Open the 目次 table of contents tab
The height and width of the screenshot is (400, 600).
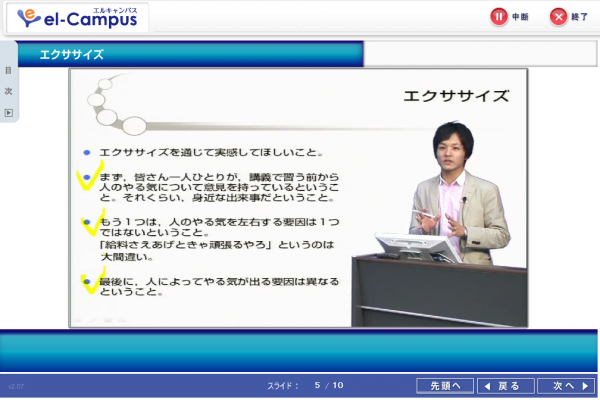tap(8, 80)
